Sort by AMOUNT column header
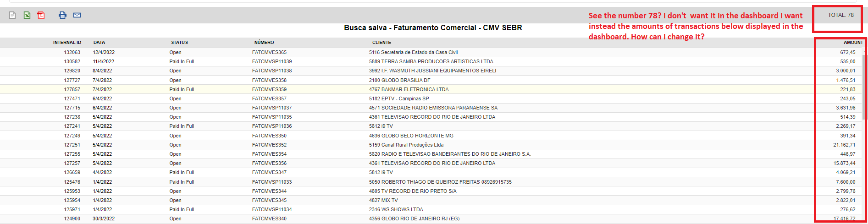Viewport: 868px width, 224px height. point(853,43)
